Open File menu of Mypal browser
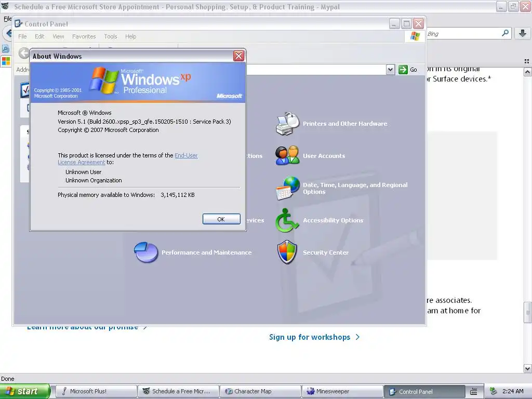The height and width of the screenshot is (399, 532). pos(7,19)
